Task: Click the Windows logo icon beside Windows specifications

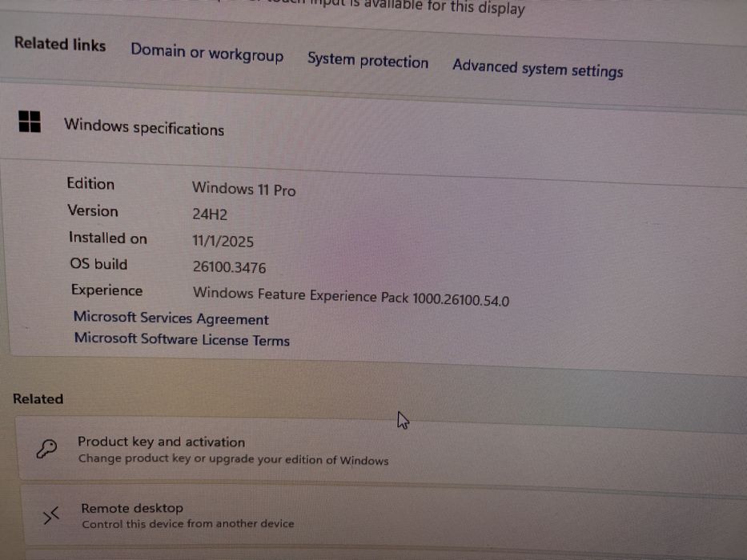Action: [x=30, y=122]
